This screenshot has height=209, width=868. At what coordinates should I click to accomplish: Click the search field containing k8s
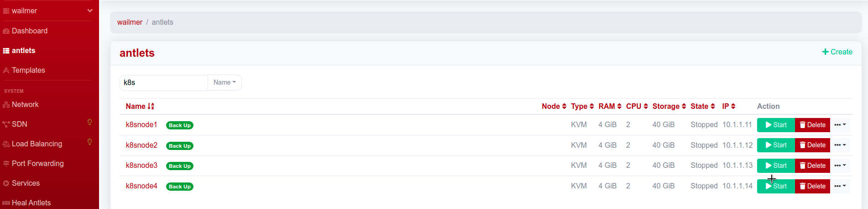(x=164, y=83)
